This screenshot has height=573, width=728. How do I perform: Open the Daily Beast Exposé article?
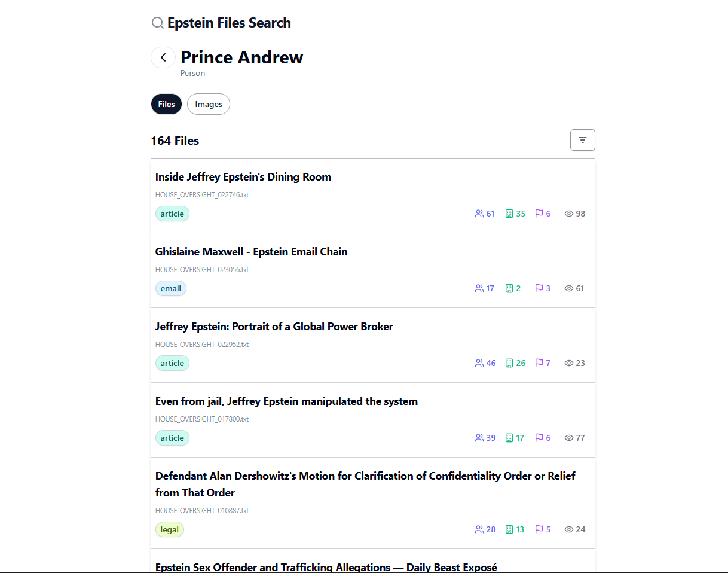[x=326, y=566]
